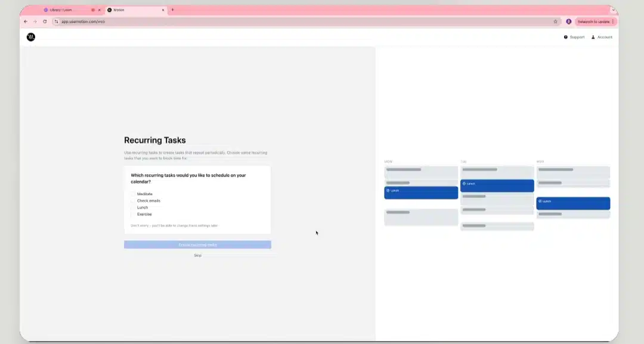Image resolution: width=644 pixels, height=344 pixels.
Task: Click the Motion logo in the header
Action: (31, 37)
